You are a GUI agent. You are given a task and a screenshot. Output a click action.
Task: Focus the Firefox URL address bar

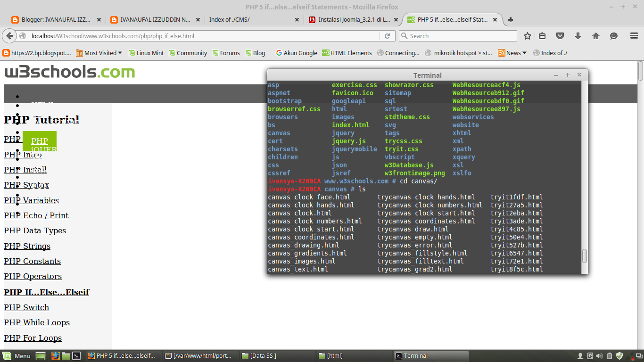[x=205, y=36]
